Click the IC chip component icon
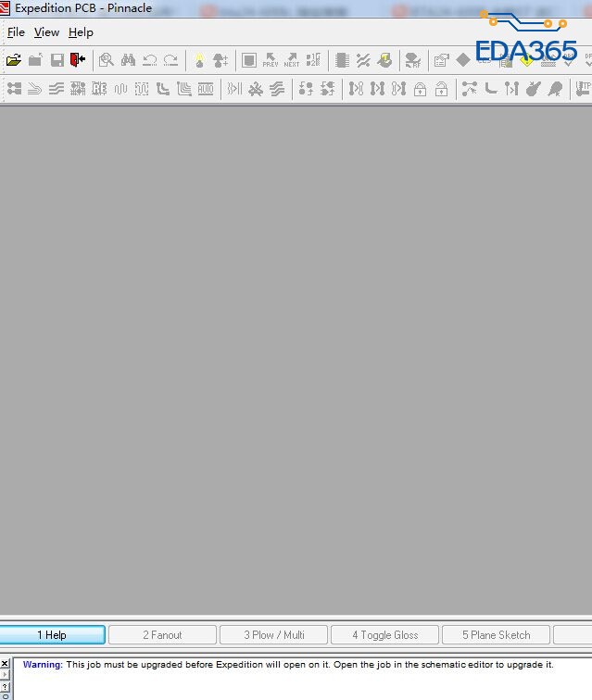The width and height of the screenshot is (592, 700). click(342, 60)
